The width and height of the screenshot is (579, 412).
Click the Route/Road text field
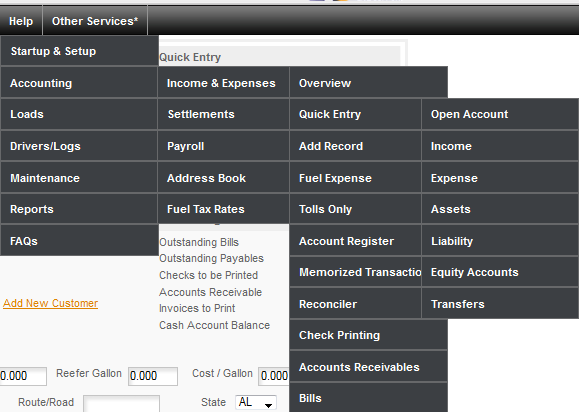pos(121,403)
